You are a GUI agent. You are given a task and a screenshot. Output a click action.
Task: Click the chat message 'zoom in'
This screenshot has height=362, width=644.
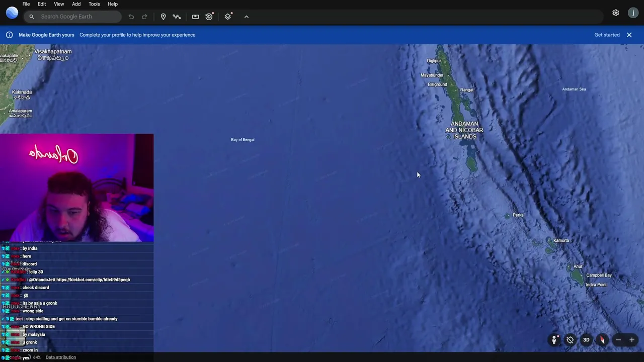30,350
